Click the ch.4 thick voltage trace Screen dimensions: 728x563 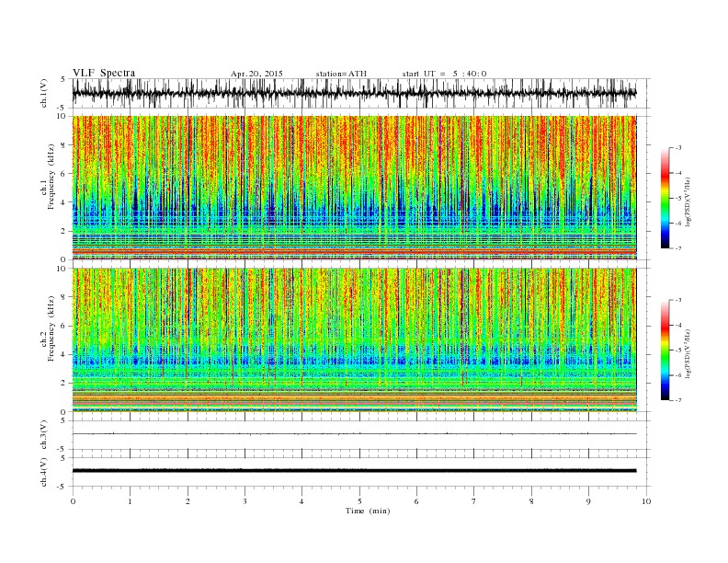(x=354, y=471)
